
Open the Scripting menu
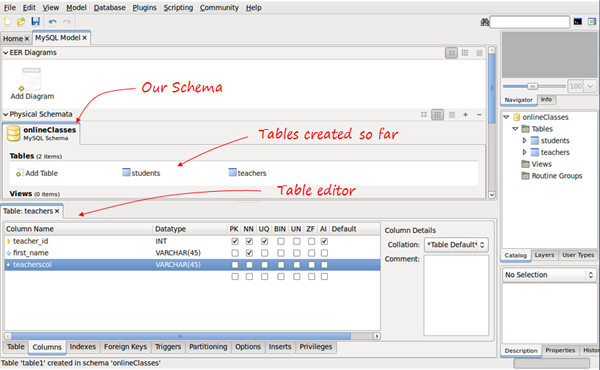178,8
